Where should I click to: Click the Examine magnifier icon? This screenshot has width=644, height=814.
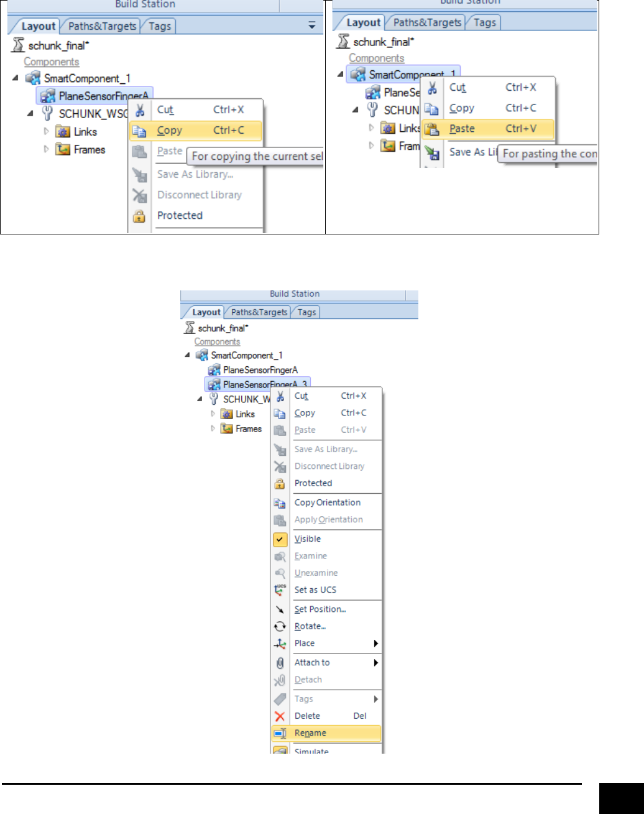(280, 556)
